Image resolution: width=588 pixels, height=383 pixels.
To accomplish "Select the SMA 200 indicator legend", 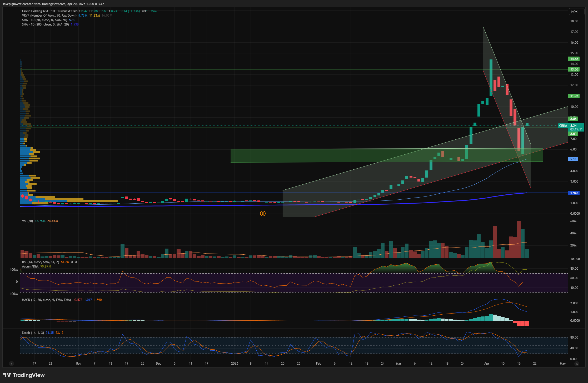I will pos(45,24).
